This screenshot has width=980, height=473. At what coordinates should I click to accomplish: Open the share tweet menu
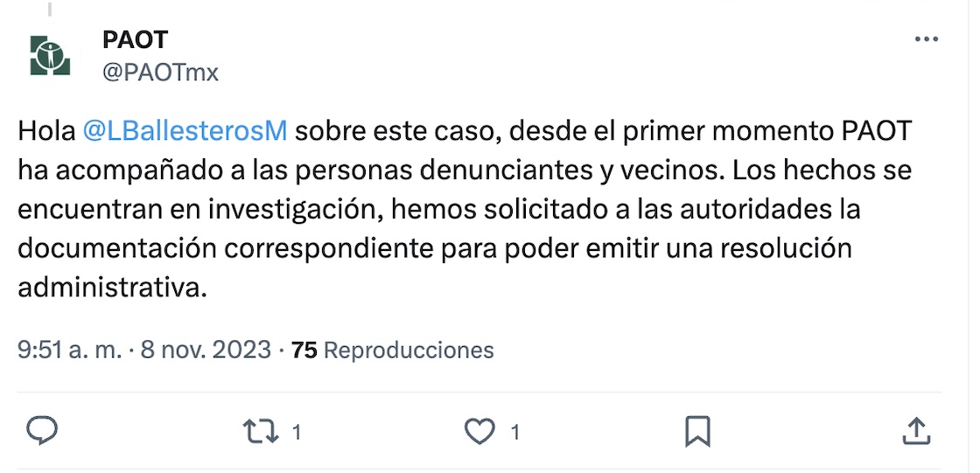point(915,430)
